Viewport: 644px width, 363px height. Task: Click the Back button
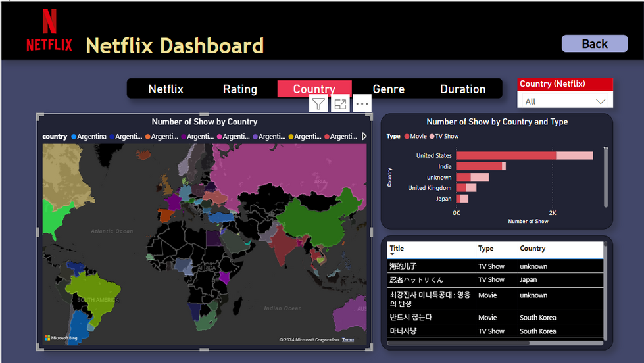pyautogui.click(x=594, y=43)
